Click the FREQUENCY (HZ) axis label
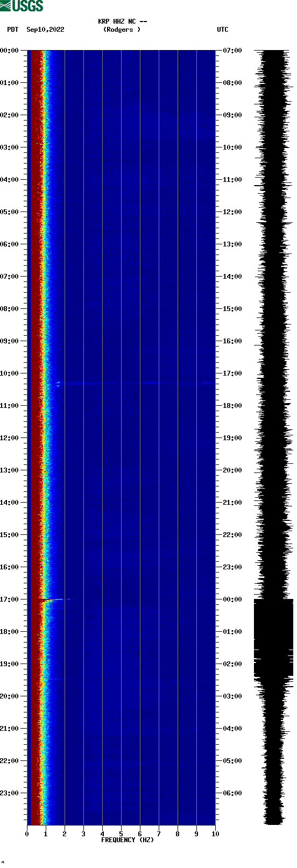This screenshot has height=868, width=297. pos(128,840)
